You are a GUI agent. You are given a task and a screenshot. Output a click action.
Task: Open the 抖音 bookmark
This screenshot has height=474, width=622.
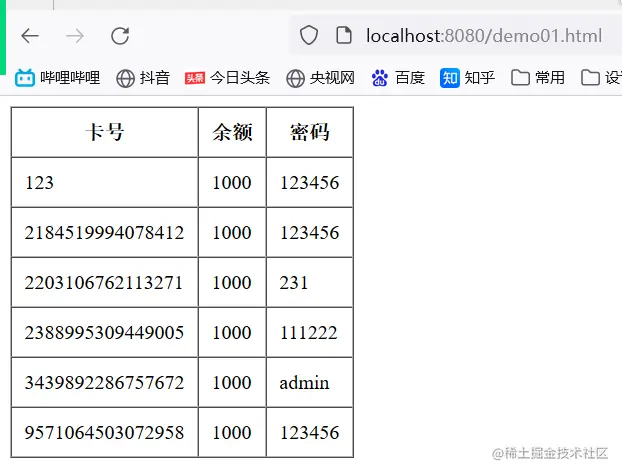click(x=143, y=78)
